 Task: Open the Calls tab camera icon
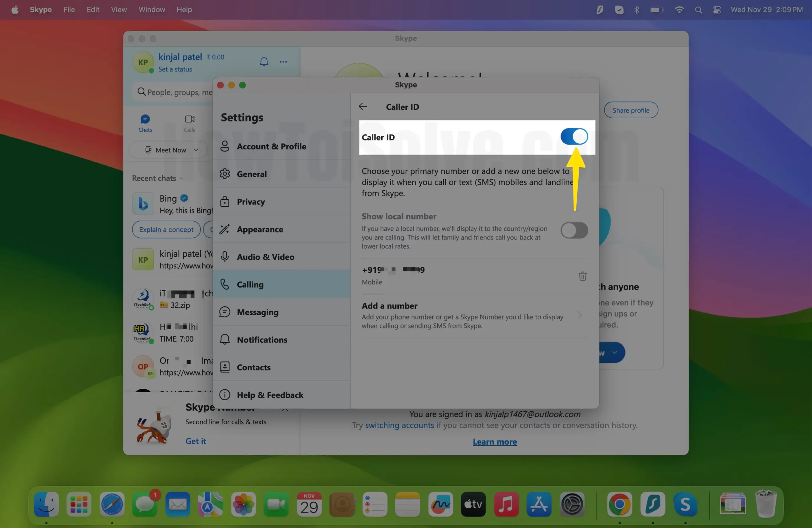click(189, 119)
